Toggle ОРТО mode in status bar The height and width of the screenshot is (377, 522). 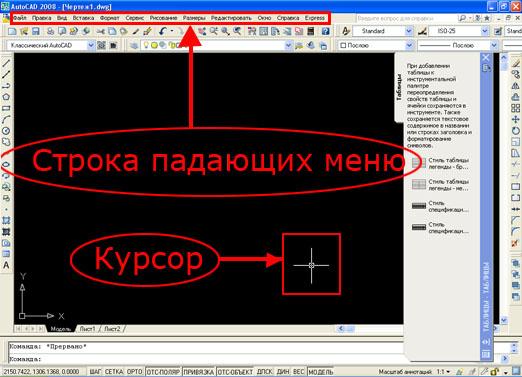click(134, 372)
